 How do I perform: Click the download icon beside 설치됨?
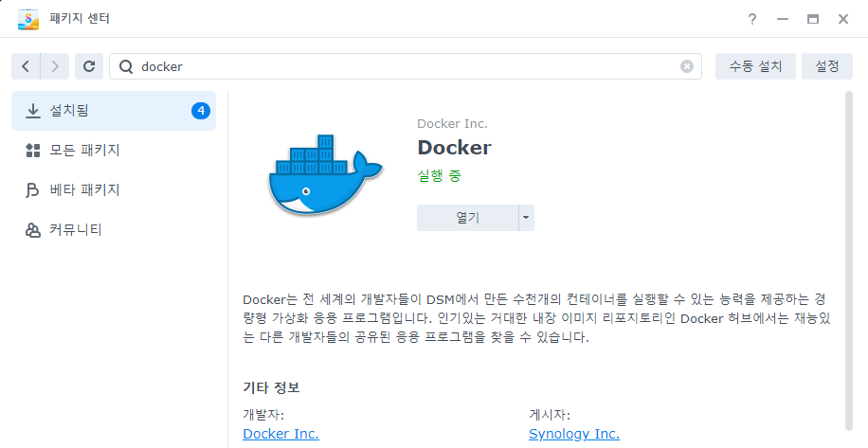(x=32, y=111)
